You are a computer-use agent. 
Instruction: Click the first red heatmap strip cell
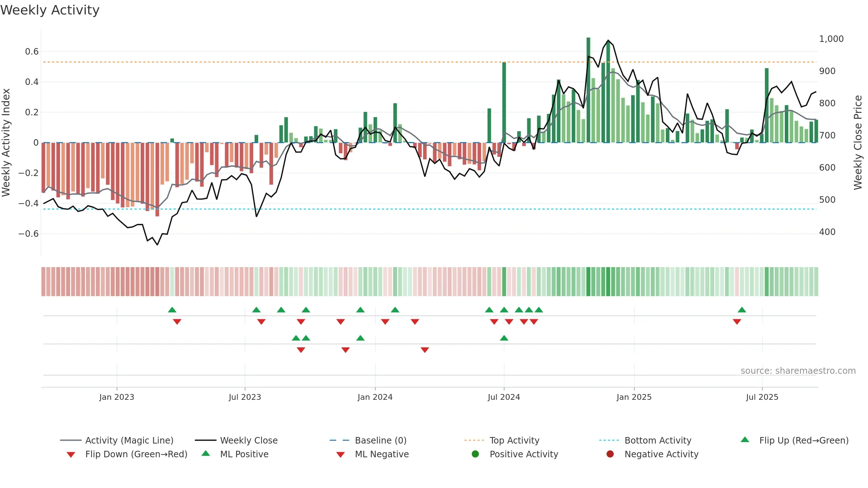pyautogui.click(x=43, y=282)
